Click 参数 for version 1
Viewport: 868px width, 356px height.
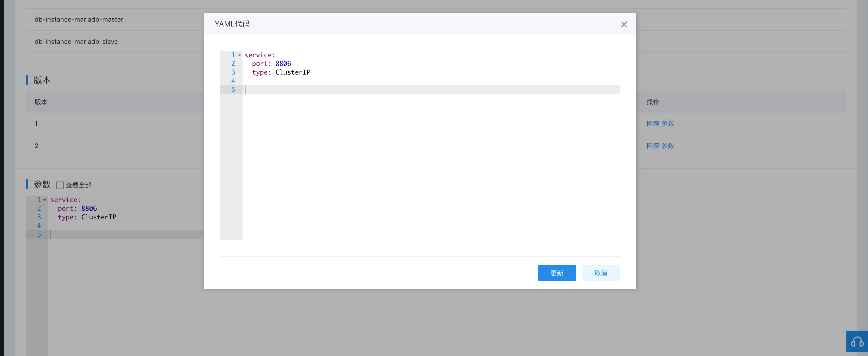click(x=668, y=123)
